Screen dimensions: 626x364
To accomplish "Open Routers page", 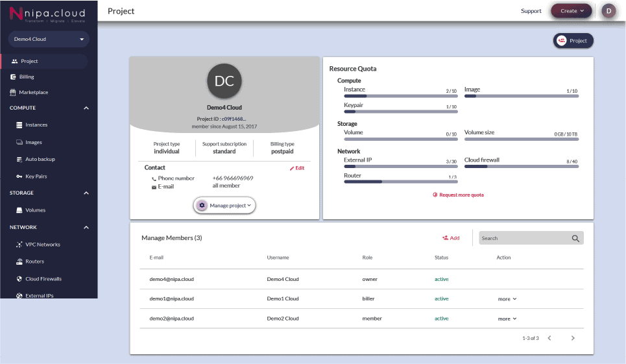I will click(35, 261).
